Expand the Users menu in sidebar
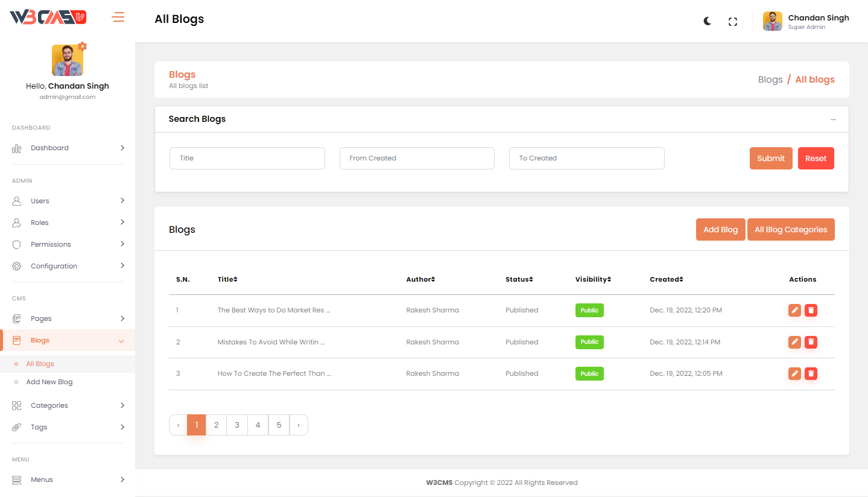The image size is (868, 497). [68, 201]
